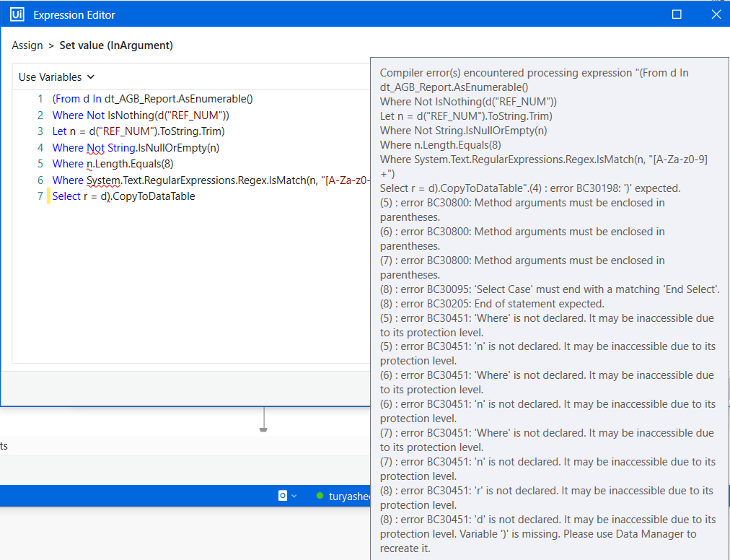The height and width of the screenshot is (560, 730).
Task: Click line 4 Where Not String.IsNullOrEmpty(n)
Action: point(136,148)
